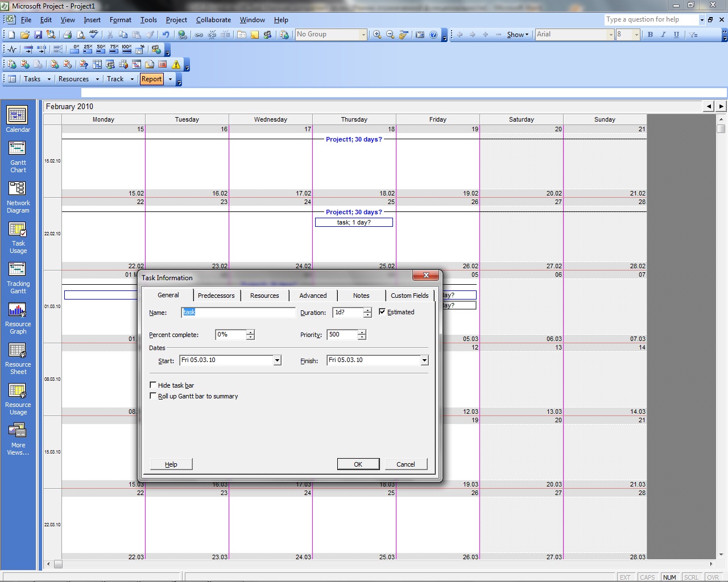This screenshot has height=582, width=728.
Task: Open the Start date dropdown
Action: 277,360
